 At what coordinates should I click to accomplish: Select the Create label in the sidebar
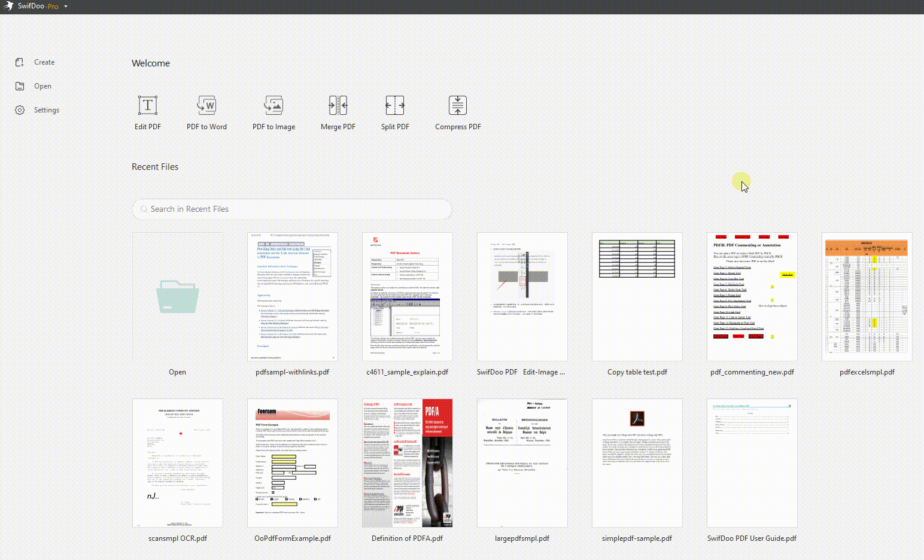[44, 62]
